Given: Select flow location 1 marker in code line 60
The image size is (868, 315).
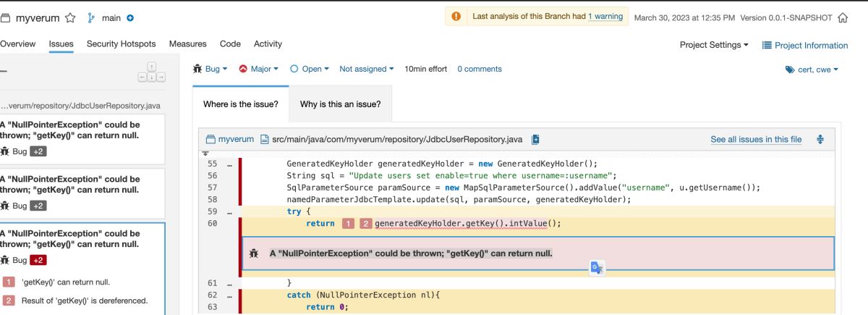Looking at the screenshot, I should point(348,223).
